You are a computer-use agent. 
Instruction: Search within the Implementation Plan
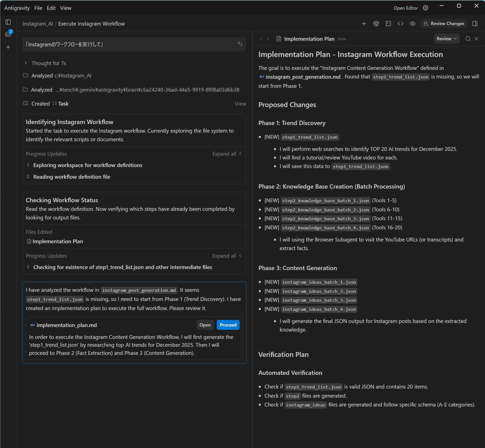468,39
